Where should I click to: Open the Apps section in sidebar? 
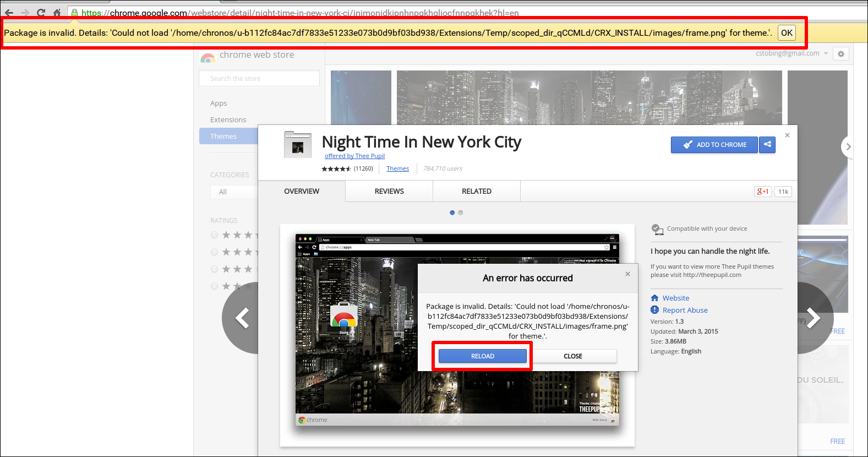pos(219,104)
